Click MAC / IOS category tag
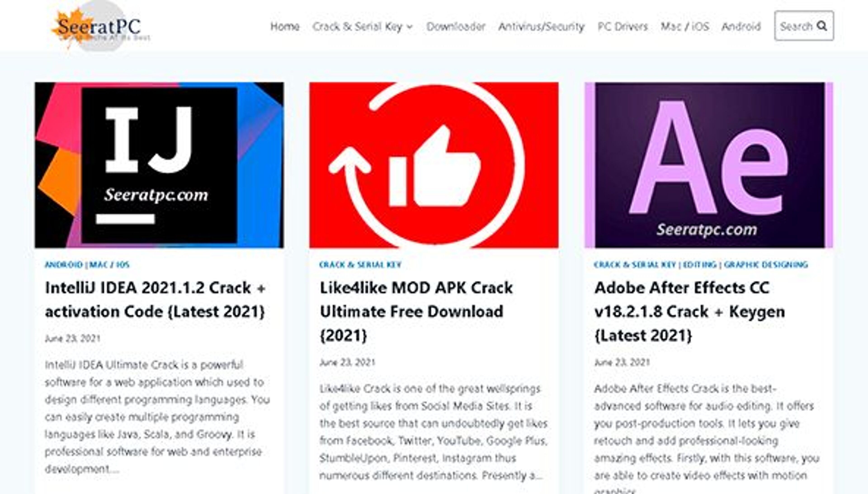The width and height of the screenshot is (868, 494). click(110, 265)
